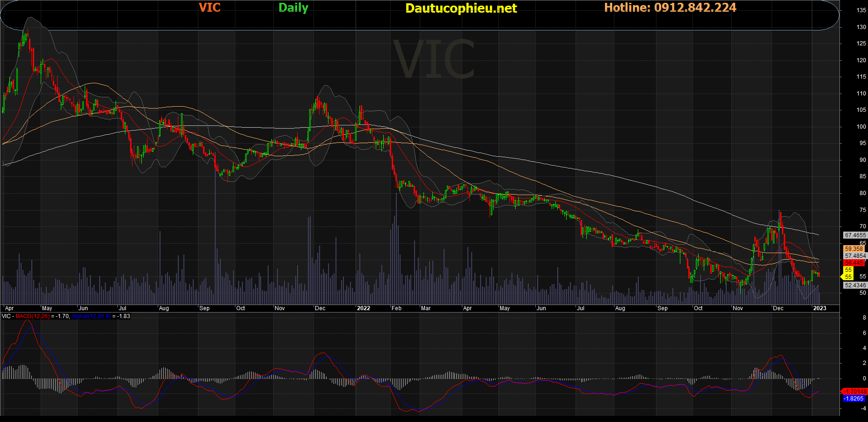Viewport: 868px width, 422px height.
Task: Click the Hotline phone number text
Action: coord(670,7)
